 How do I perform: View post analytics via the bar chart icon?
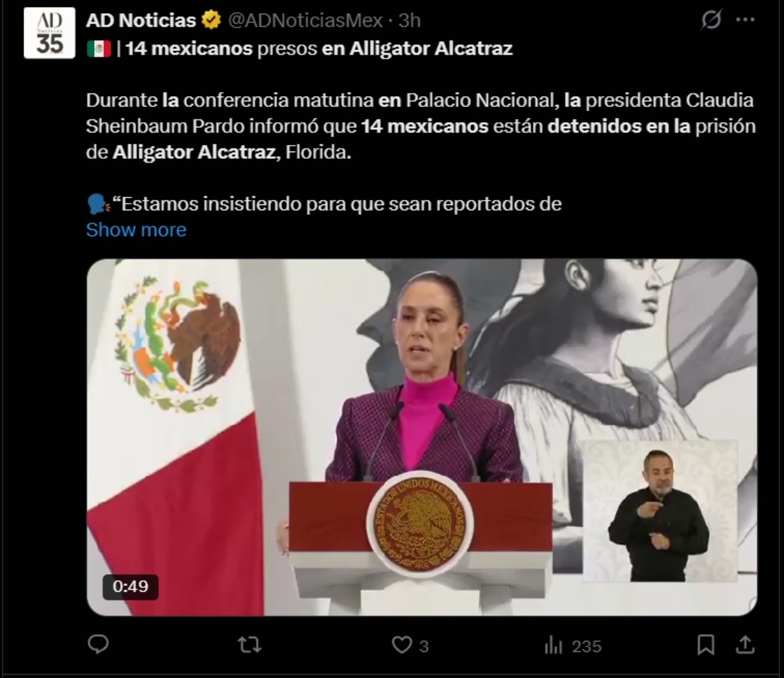[x=553, y=646]
